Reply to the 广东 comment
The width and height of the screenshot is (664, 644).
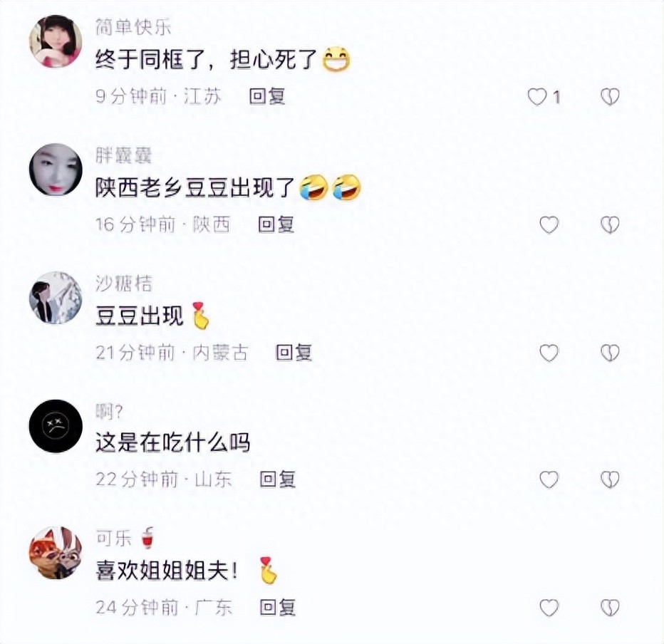(x=277, y=607)
